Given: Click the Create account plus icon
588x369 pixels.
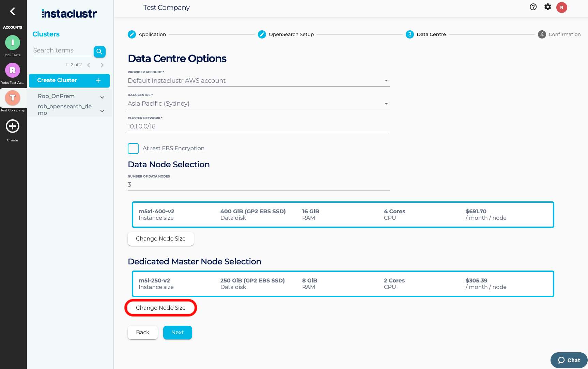Looking at the screenshot, I should coord(13,126).
